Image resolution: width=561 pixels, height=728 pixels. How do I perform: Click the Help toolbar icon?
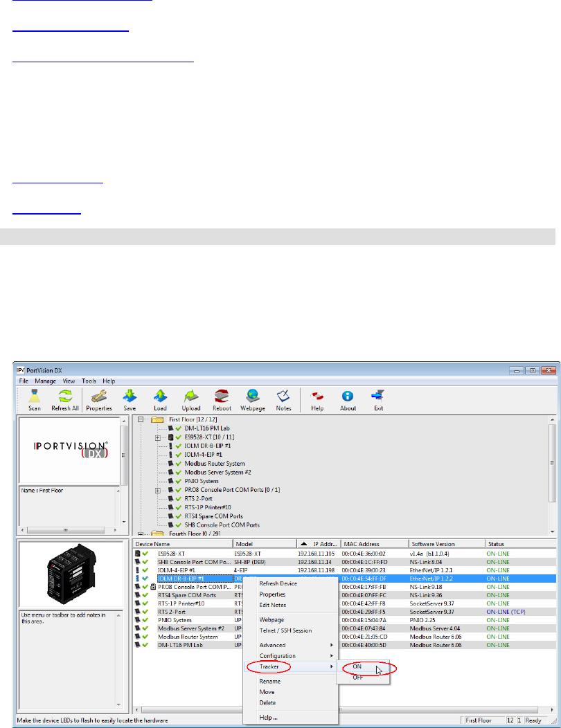(317, 400)
